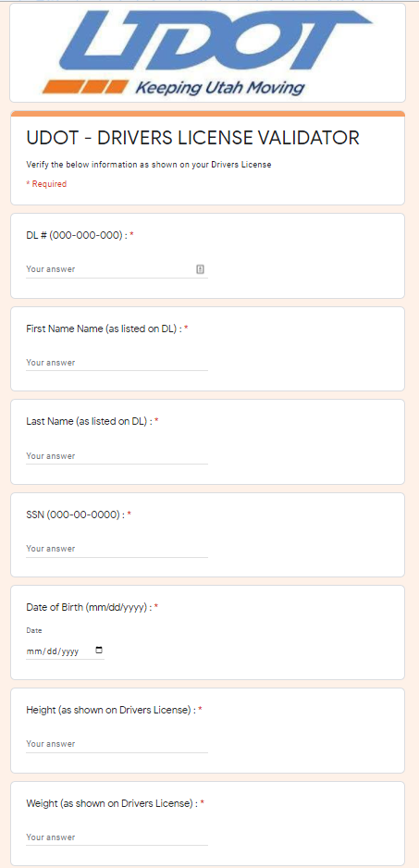Click the form title UDOT - DRIVERS LICENSE VALIDATOR
This screenshot has width=419, height=868.
pyautogui.click(x=192, y=138)
